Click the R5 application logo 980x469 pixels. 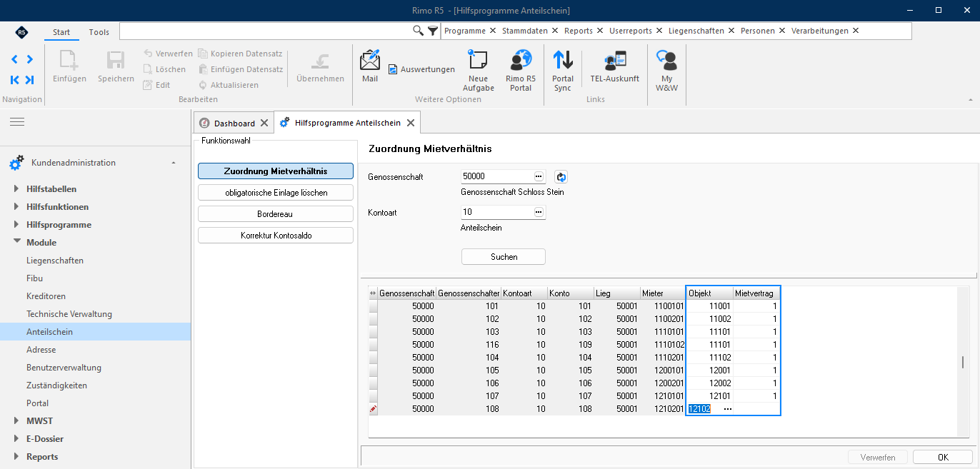click(x=21, y=32)
